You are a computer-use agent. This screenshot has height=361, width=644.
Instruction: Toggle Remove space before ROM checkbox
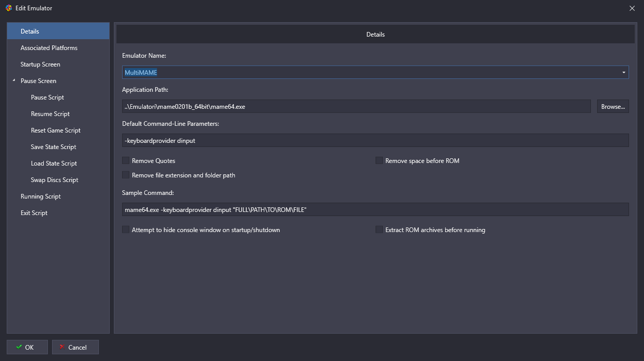pyautogui.click(x=379, y=160)
